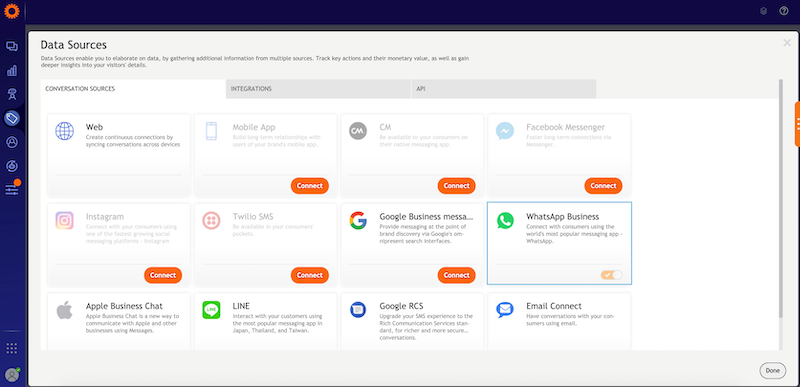Screen dimensions: 800x387
Task: Select the Email Connect card title
Action: click(x=554, y=306)
